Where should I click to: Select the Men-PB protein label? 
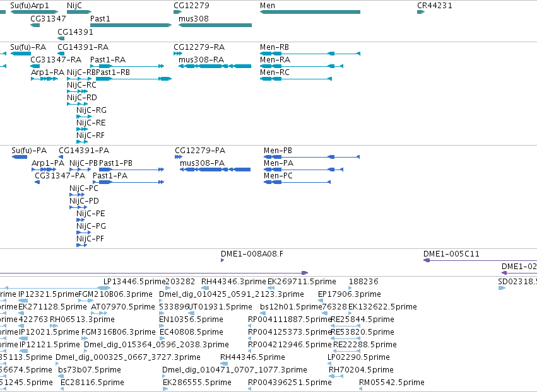point(278,151)
